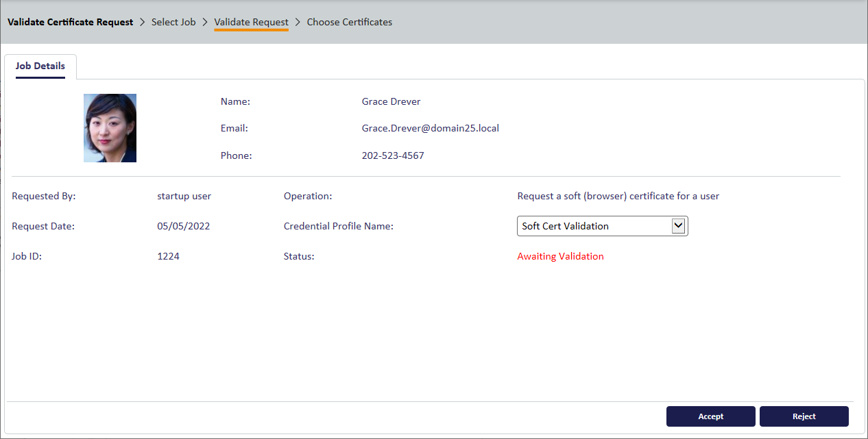
Task: Click the breadcrumb chevron before Choose Certificates
Action: [x=298, y=22]
